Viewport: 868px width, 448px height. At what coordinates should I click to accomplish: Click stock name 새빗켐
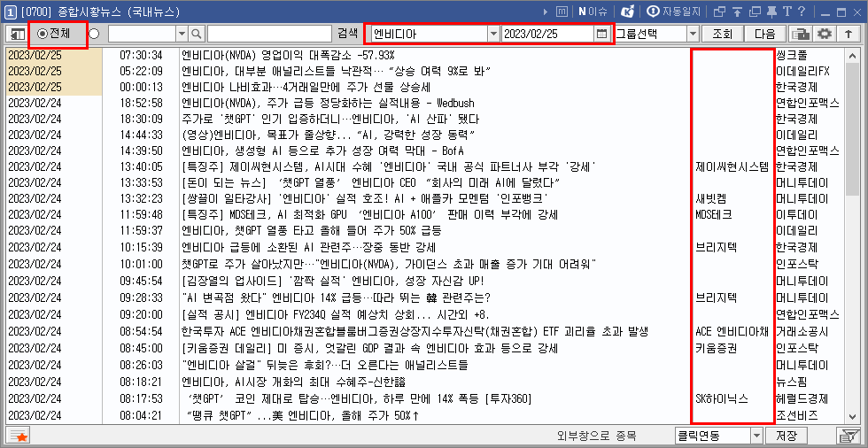[709, 200]
